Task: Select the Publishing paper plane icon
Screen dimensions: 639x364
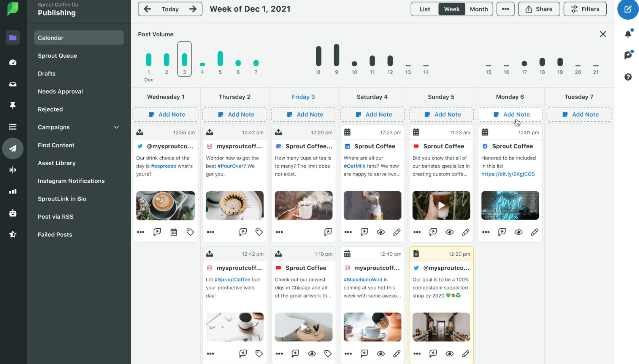Action: (x=13, y=149)
